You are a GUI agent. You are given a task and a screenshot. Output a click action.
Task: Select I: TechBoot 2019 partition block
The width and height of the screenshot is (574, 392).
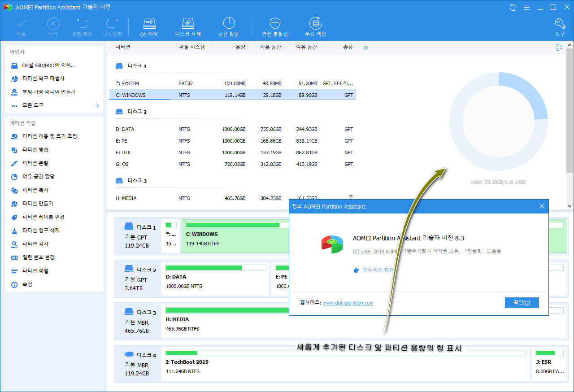(x=346, y=364)
